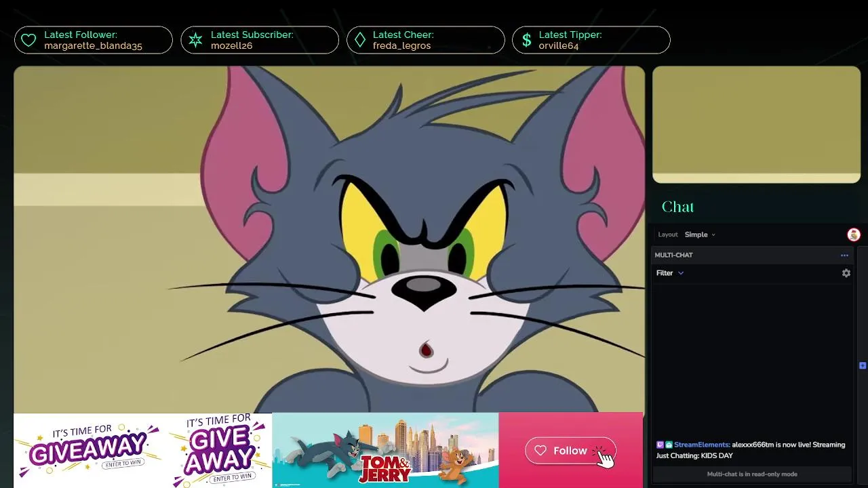Click 'Multi-chat is in read-only mode' notice
The image size is (868, 488).
click(752, 474)
